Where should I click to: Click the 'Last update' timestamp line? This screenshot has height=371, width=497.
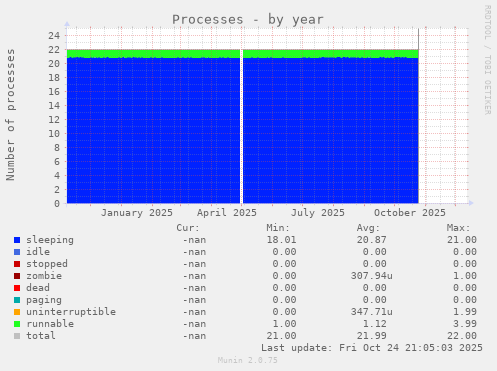point(372,348)
